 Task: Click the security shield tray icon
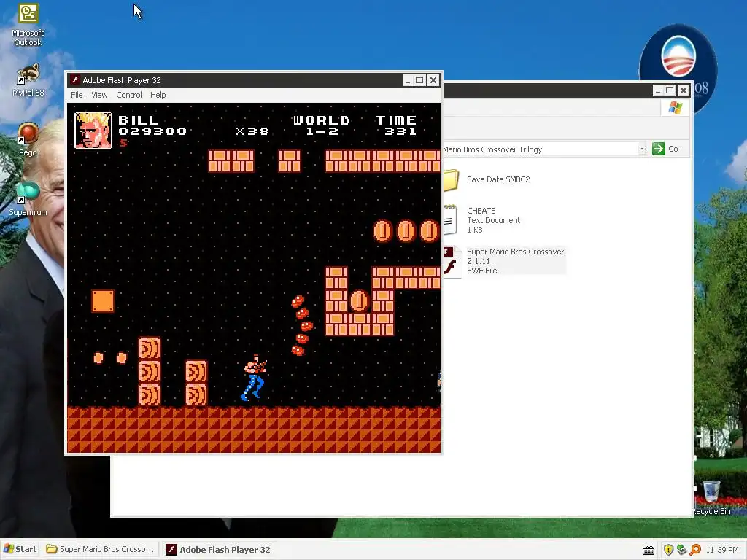coord(668,550)
